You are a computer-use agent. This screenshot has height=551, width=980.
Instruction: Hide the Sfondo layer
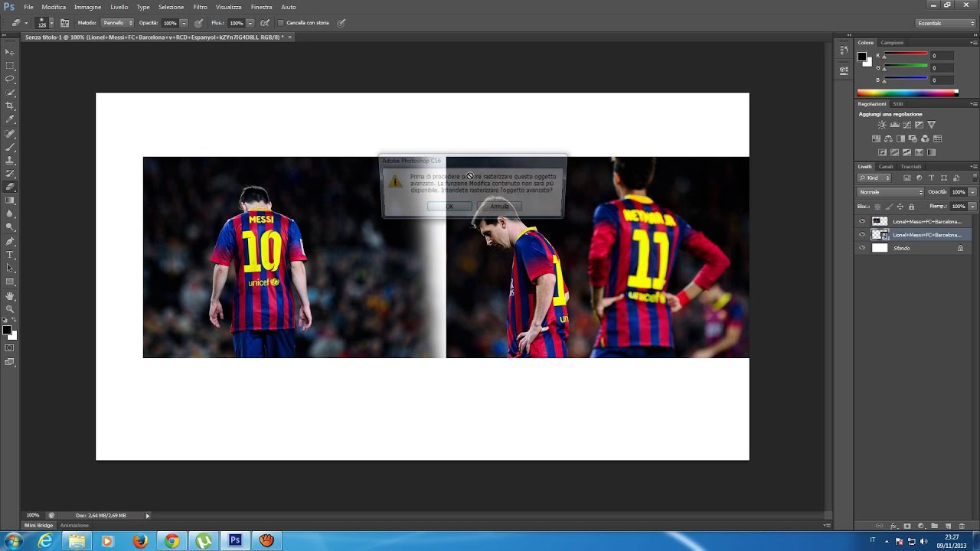[862, 248]
